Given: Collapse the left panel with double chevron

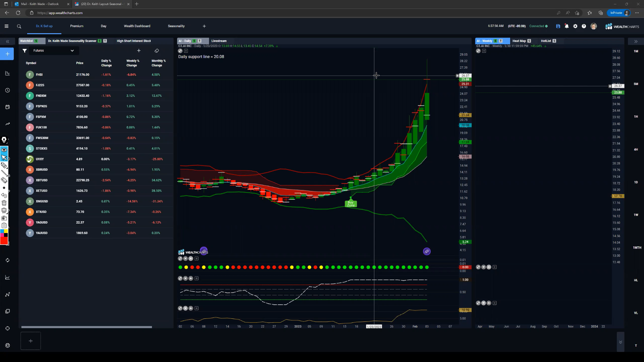Looking at the screenshot, I should tap(7, 42).
